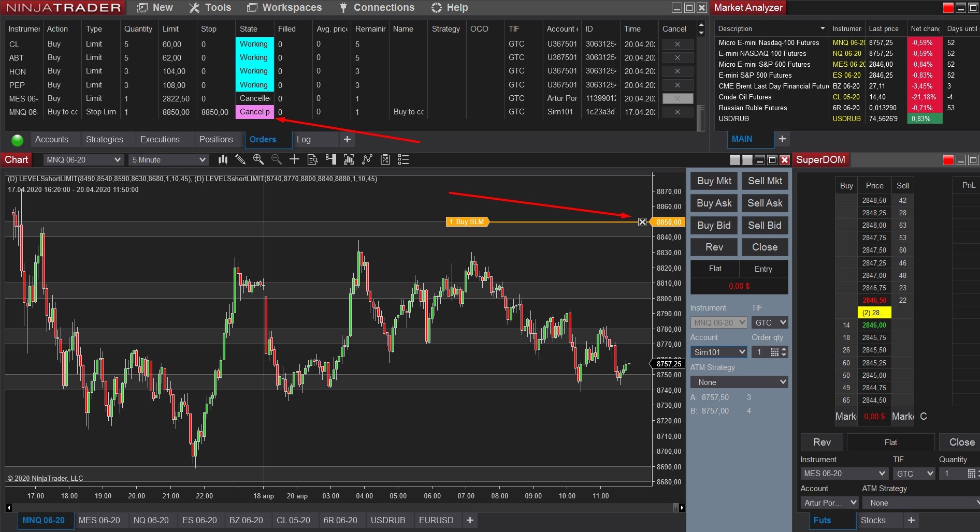980x532 pixels.
Task: Open the quantity calculator icon in SuperDOM
Action: pos(971,474)
